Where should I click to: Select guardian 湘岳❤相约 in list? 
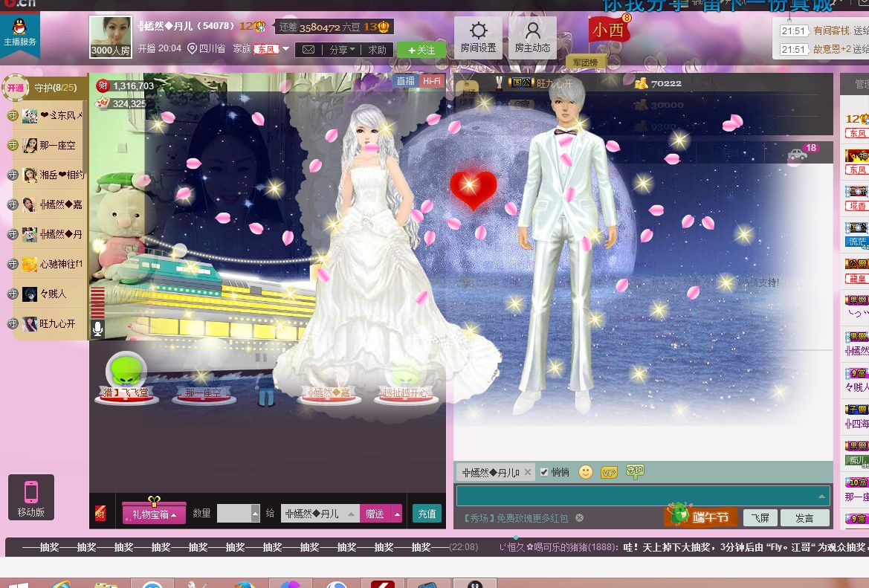[47, 175]
